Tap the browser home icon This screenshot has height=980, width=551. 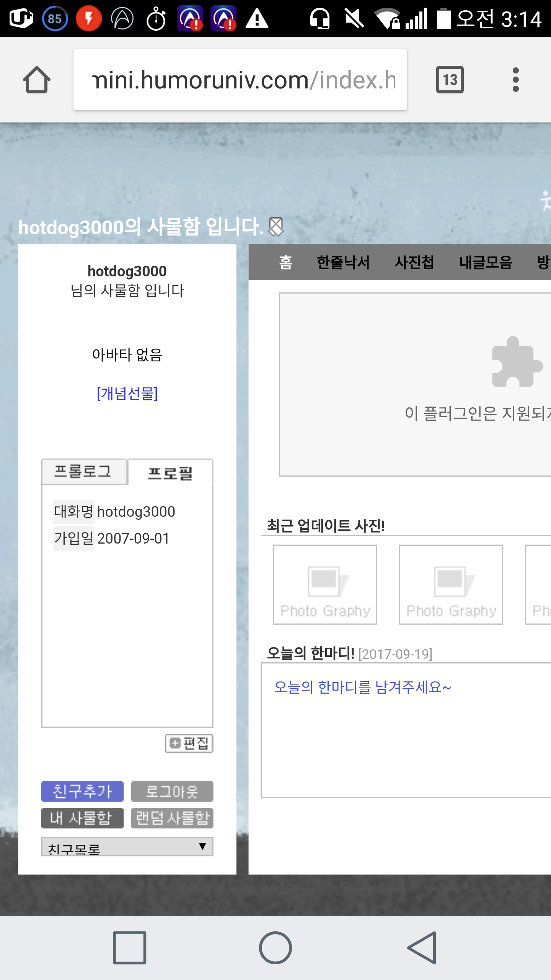tap(37, 80)
